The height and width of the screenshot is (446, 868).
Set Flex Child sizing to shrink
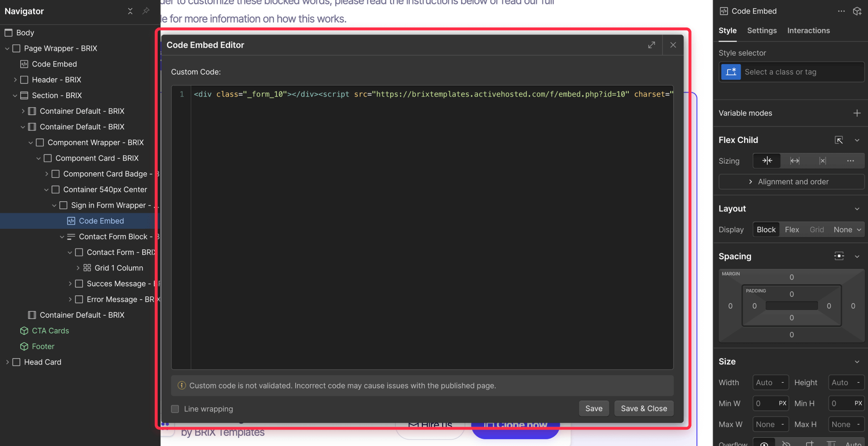pyautogui.click(x=767, y=161)
